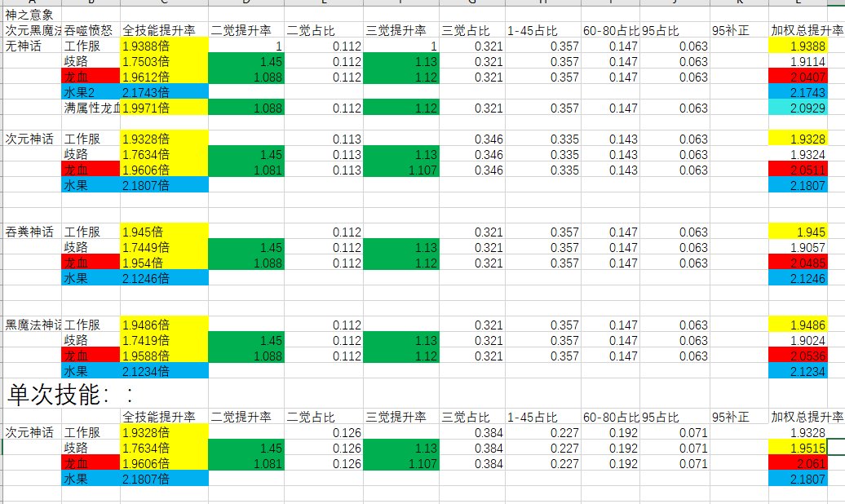Click the 1.7449倍 cell
845x504 pixels.
164,247
